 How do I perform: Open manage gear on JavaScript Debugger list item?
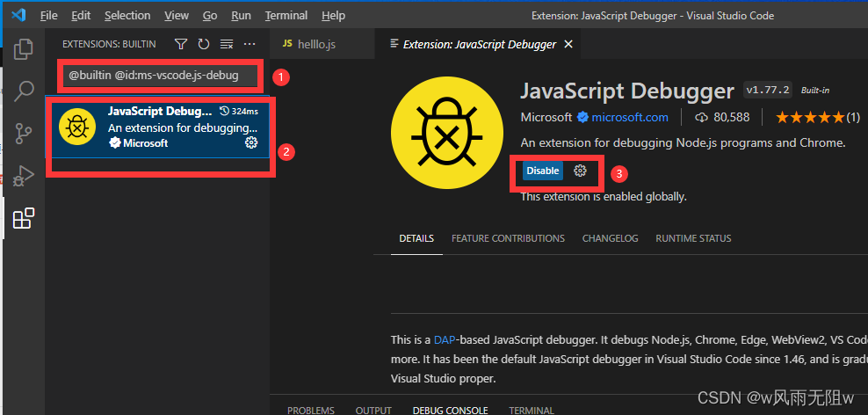[251, 143]
